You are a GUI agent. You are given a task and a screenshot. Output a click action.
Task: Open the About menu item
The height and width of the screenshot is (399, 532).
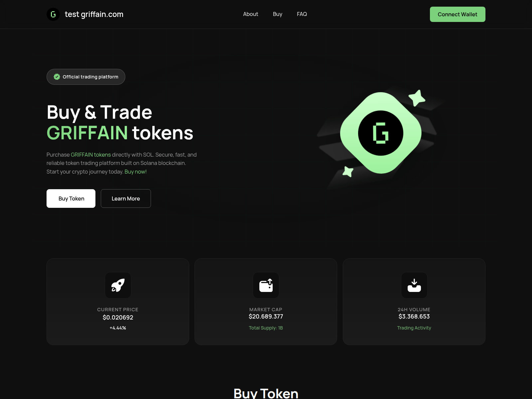point(250,14)
